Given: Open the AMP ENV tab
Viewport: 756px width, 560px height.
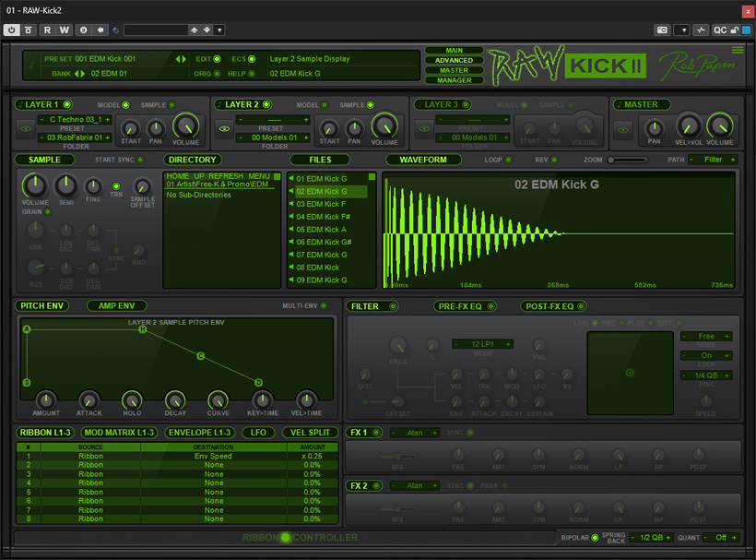Looking at the screenshot, I should (117, 305).
